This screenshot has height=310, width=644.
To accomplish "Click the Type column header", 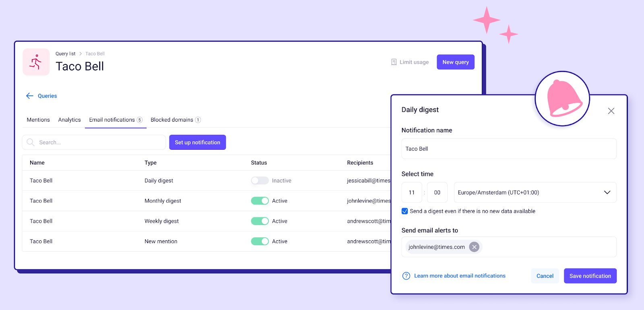I will pos(151,163).
